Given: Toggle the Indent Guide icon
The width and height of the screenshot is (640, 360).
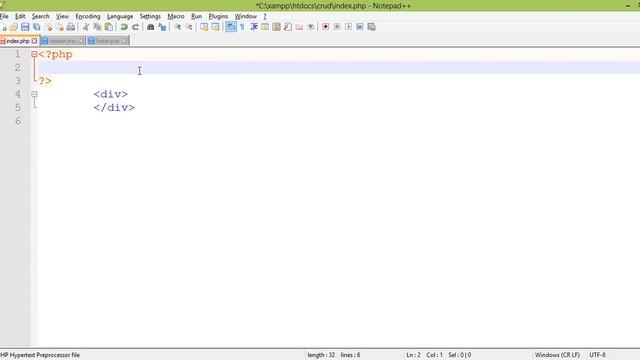Looking at the screenshot, I should [x=253, y=27].
